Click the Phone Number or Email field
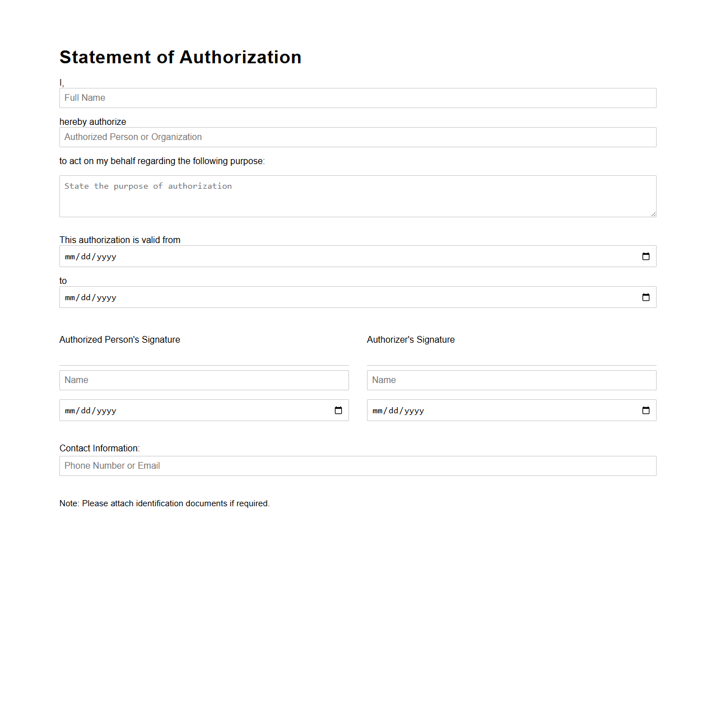 pyautogui.click(x=358, y=465)
